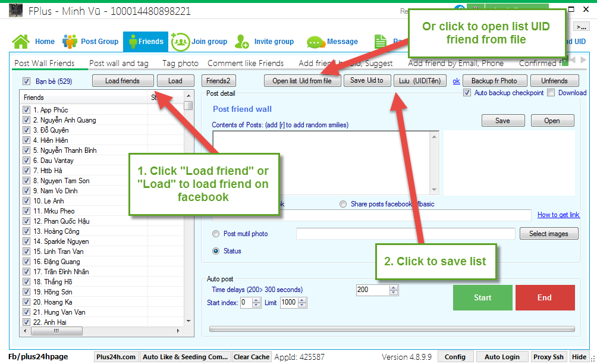Click the photo path input field
The height and width of the screenshot is (364, 597).
[406, 234]
